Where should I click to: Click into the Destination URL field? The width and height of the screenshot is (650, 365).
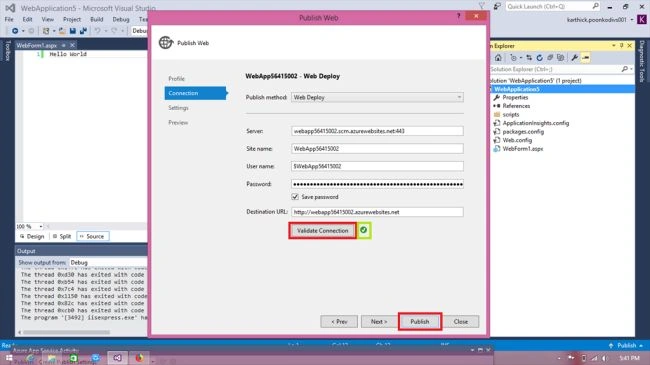(x=377, y=212)
